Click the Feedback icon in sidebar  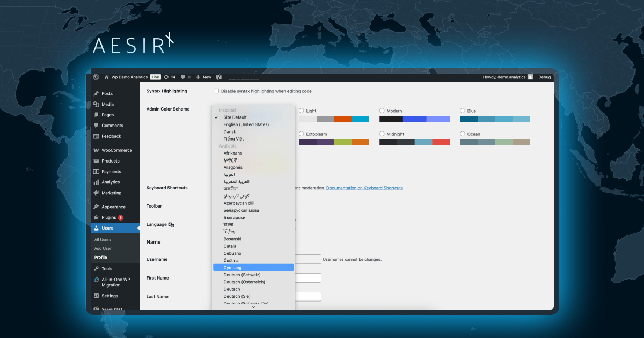click(96, 136)
